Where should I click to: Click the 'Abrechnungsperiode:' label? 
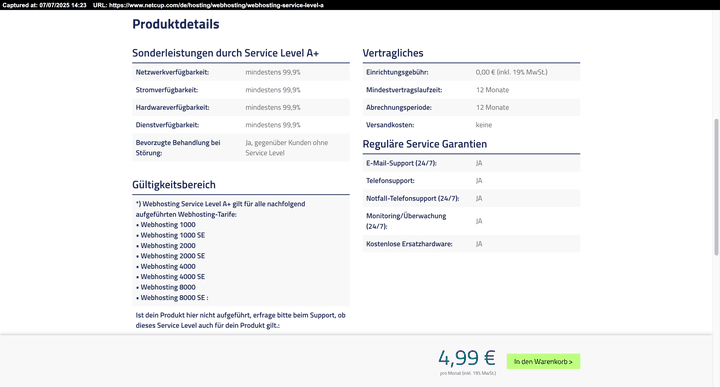point(399,107)
